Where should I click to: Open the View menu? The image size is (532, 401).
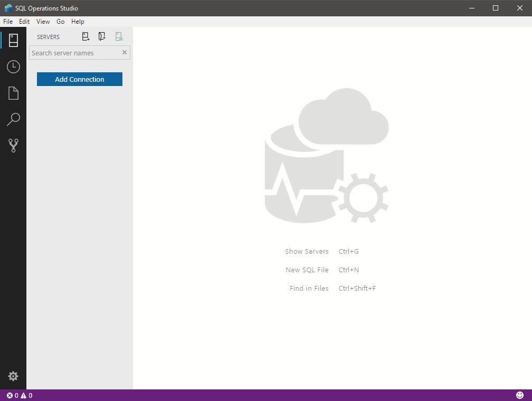point(43,22)
